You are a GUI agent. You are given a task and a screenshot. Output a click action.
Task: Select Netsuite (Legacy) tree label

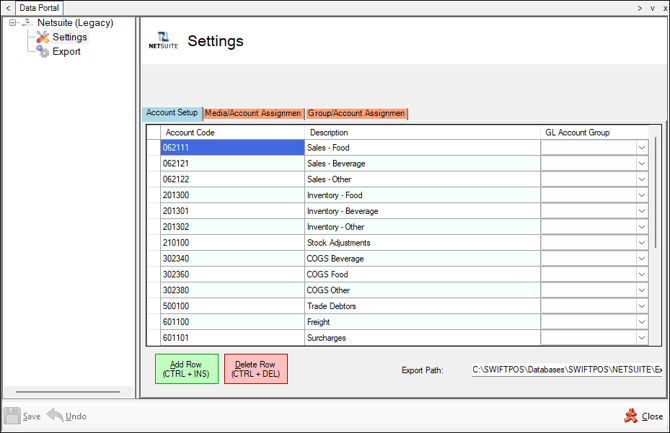point(75,23)
